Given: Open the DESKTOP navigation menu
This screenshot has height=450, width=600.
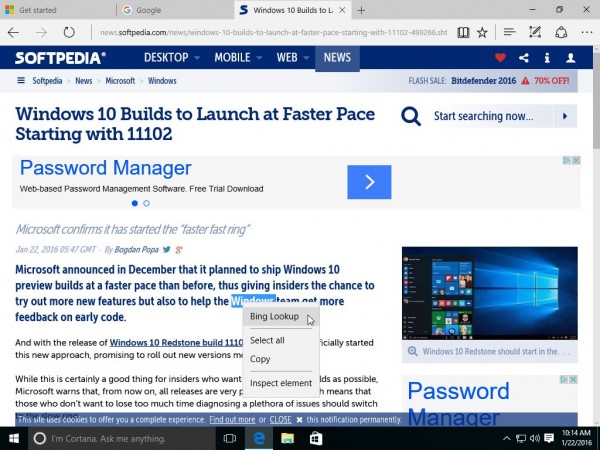Looking at the screenshot, I should pyautogui.click(x=172, y=57).
